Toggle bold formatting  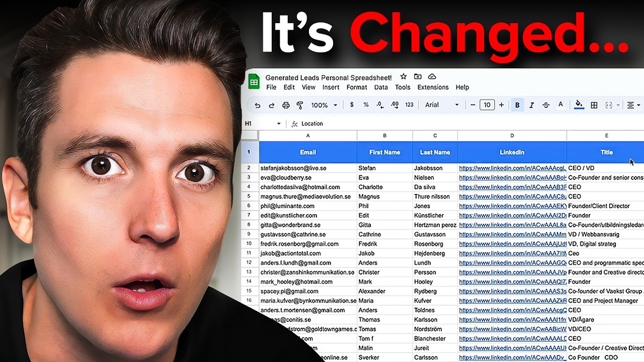517,105
